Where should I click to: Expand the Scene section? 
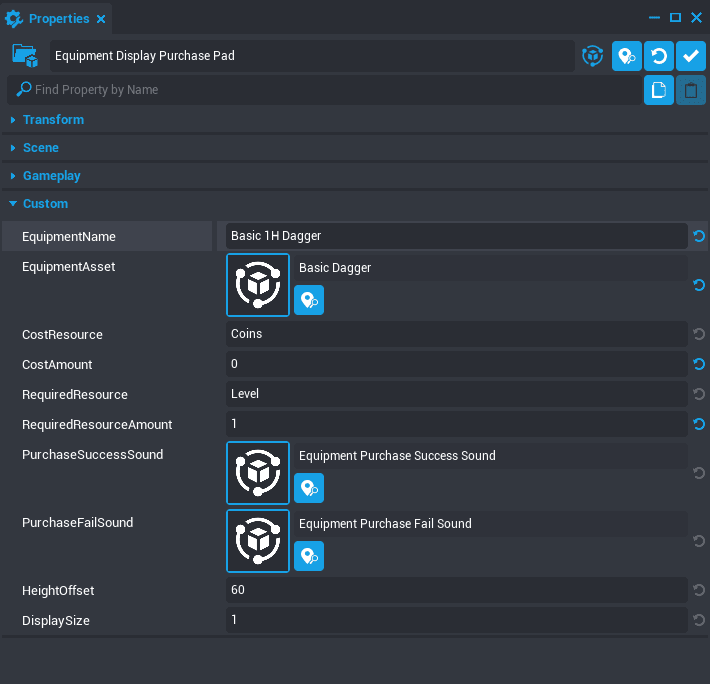click(41, 148)
